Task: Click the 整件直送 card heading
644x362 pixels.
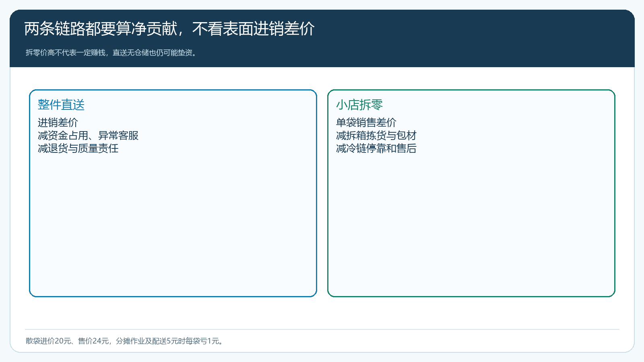Action: click(x=61, y=105)
